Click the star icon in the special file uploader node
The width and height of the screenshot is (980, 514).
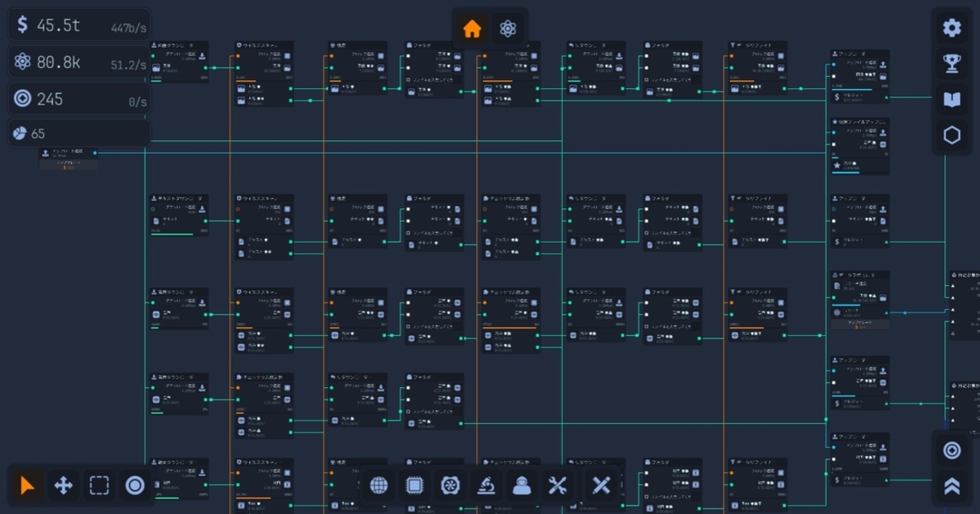tap(837, 165)
